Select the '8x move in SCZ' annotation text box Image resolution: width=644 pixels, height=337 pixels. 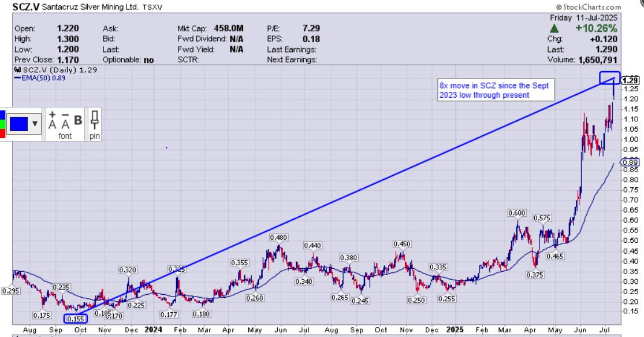pos(496,90)
